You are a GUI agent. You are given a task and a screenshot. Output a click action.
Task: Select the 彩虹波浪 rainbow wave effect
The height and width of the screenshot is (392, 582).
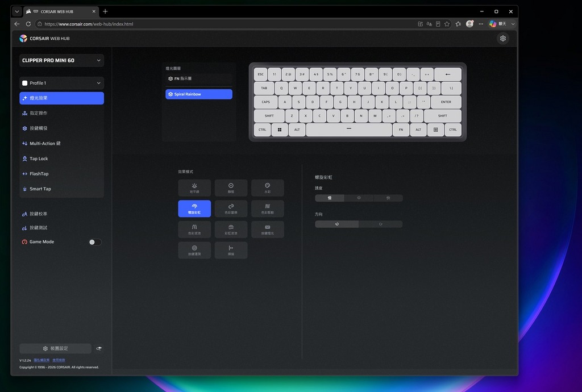tap(231, 230)
